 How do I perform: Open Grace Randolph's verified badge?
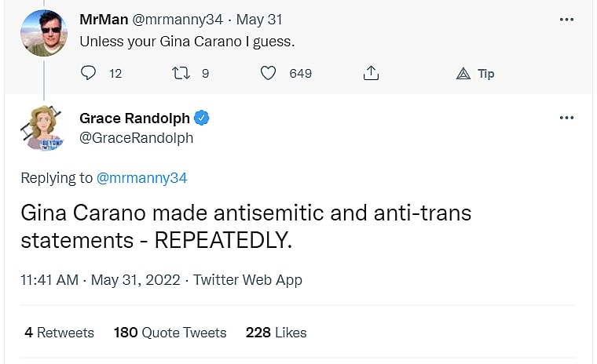pos(202,118)
